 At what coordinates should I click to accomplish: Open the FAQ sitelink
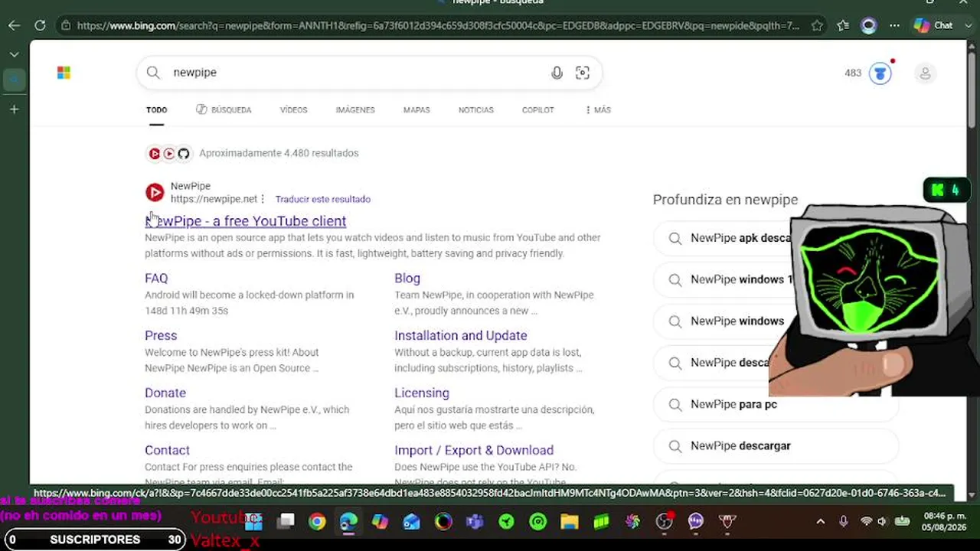pos(156,279)
